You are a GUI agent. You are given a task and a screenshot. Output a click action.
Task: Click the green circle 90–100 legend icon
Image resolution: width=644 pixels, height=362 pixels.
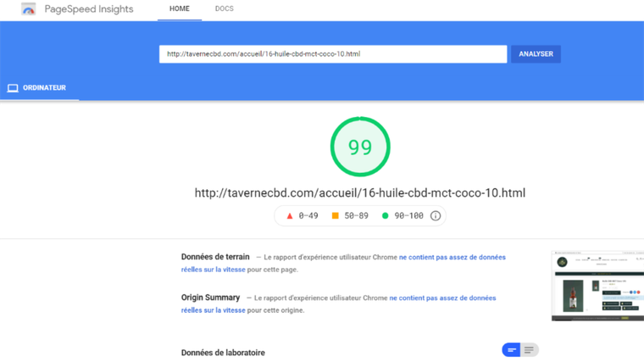[x=385, y=215]
